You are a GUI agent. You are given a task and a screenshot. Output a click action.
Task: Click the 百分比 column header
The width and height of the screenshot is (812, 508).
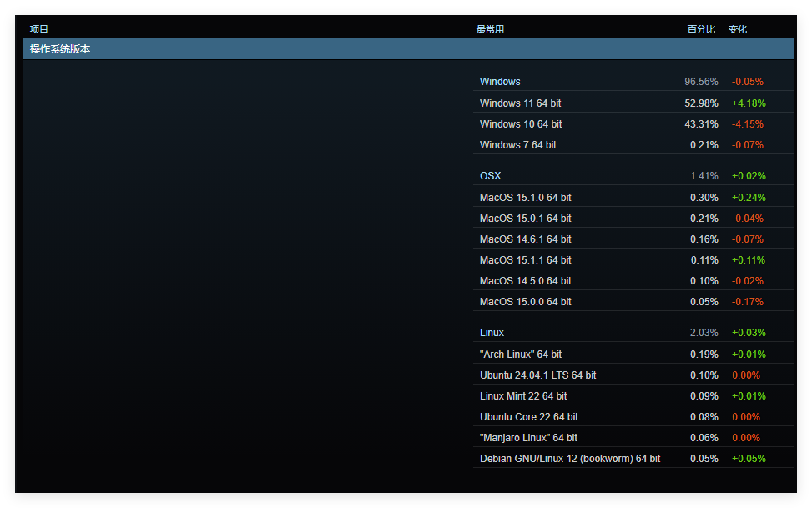click(701, 29)
